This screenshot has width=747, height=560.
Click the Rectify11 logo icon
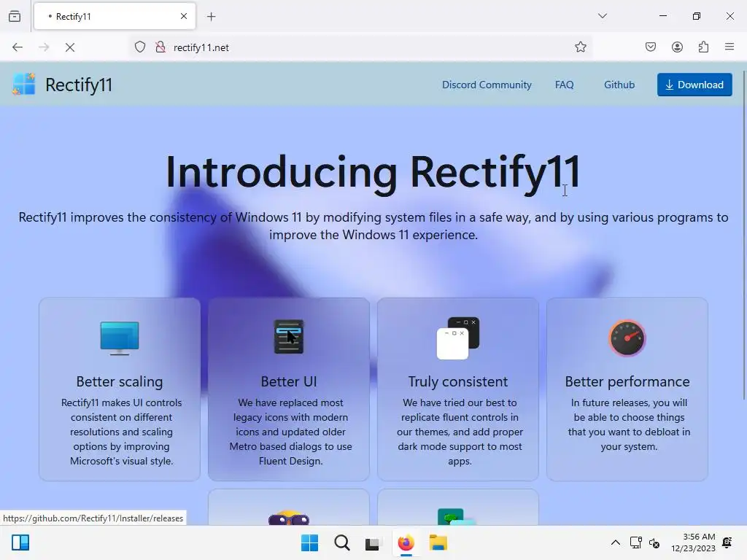pyautogui.click(x=24, y=85)
